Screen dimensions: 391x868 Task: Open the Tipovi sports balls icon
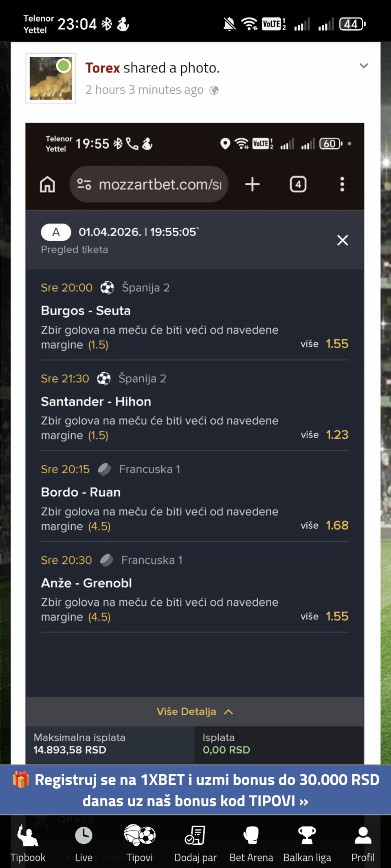pos(139,835)
